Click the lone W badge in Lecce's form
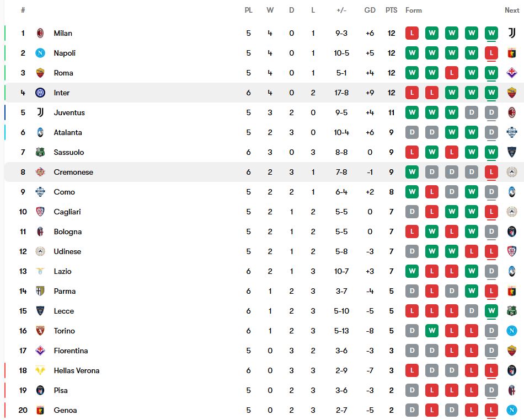 (x=491, y=311)
